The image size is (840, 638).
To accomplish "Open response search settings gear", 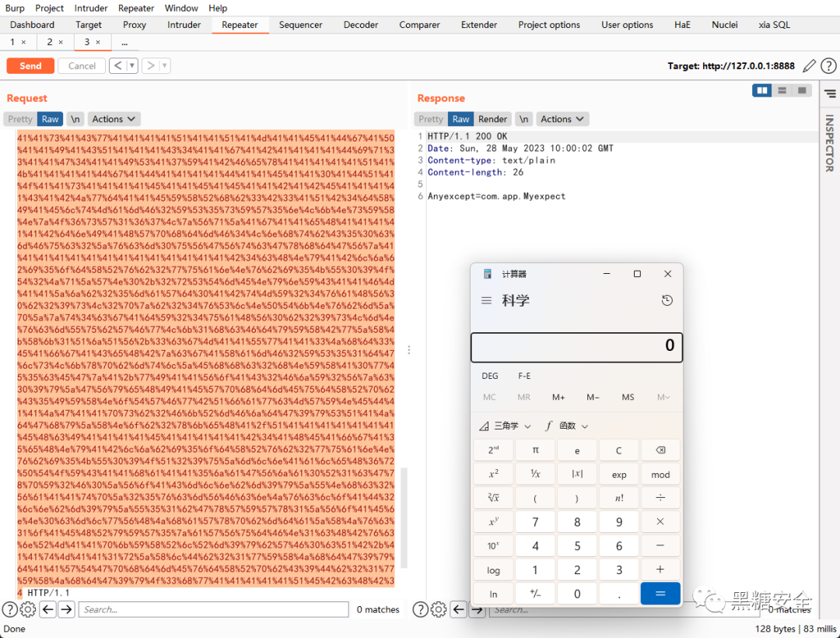I will click(439, 609).
